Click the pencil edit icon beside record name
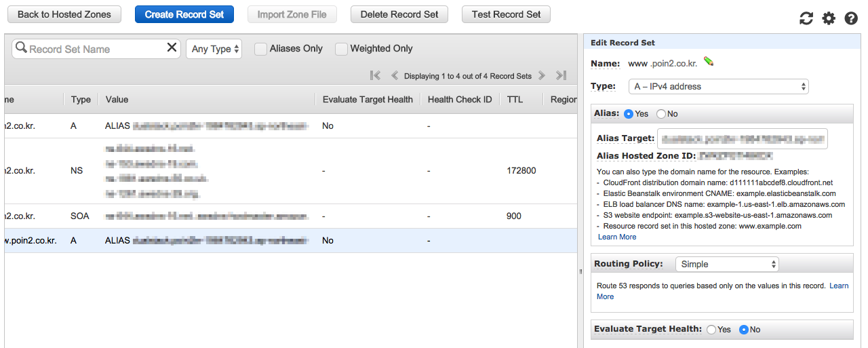Screen dimensions: 868x348 point(709,62)
